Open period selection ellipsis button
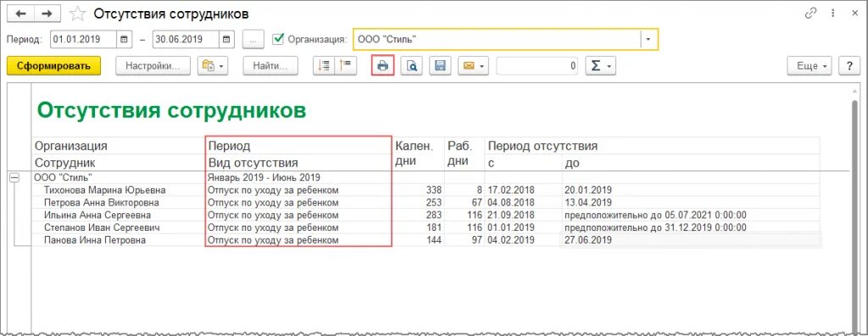868x336 pixels. click(253, 39)
